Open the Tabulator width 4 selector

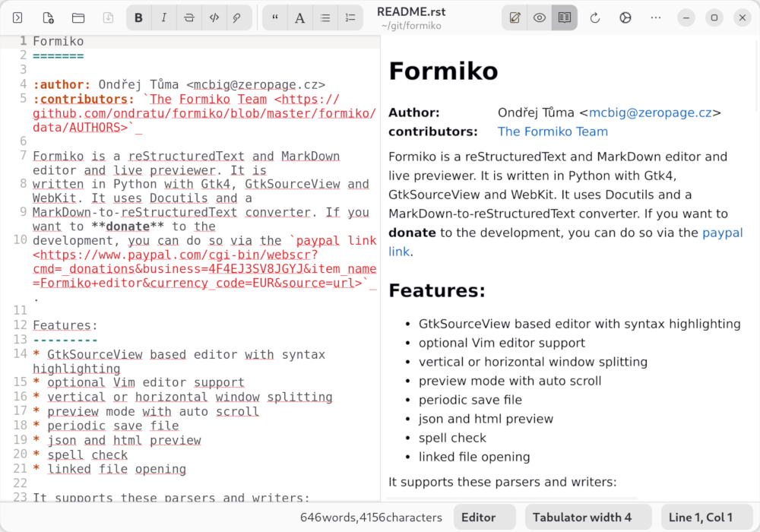588,517
